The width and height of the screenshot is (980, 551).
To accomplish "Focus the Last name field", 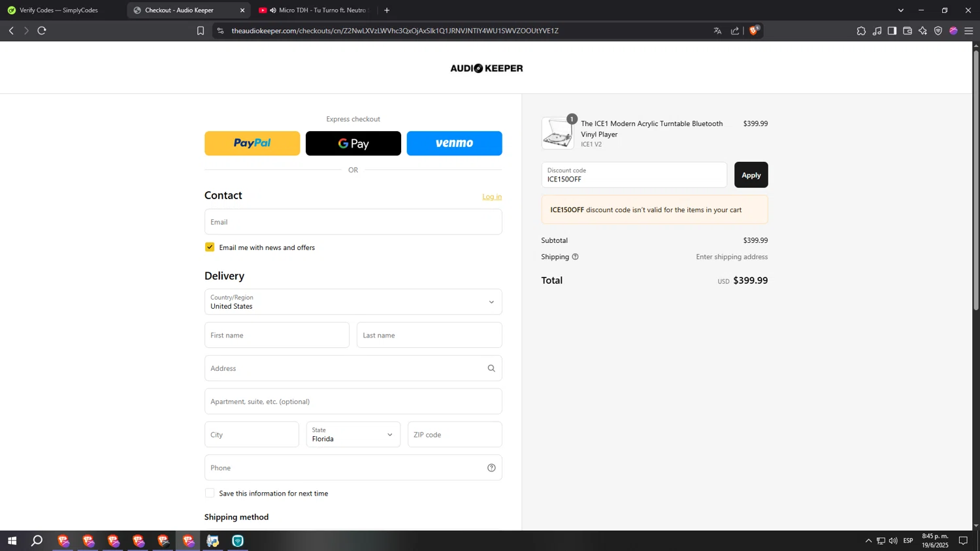I will (x=429, y=336).
